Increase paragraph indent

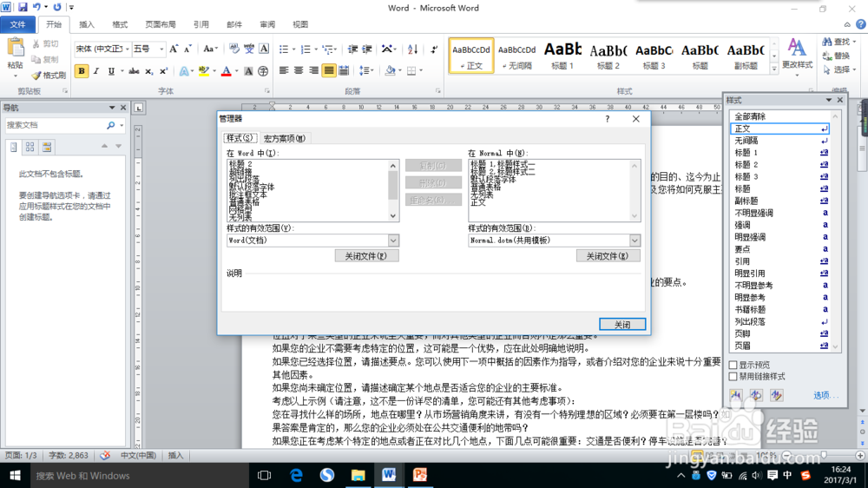[366, 49]
